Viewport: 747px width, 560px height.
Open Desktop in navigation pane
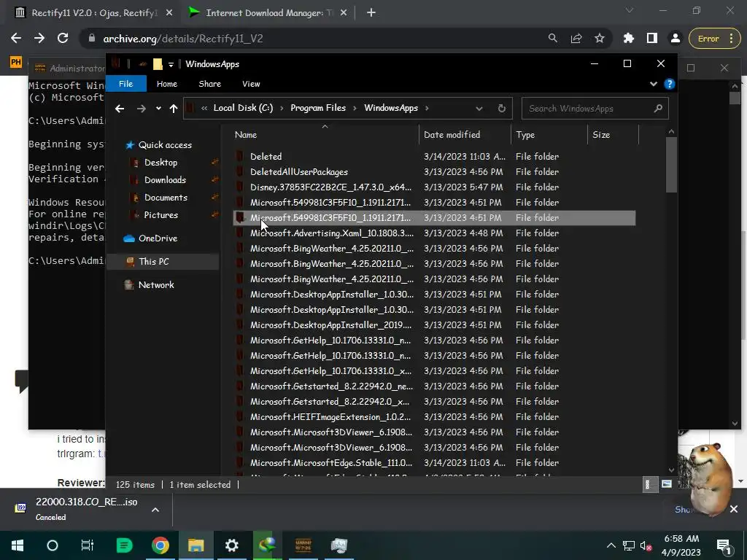[x=160, y=163]
